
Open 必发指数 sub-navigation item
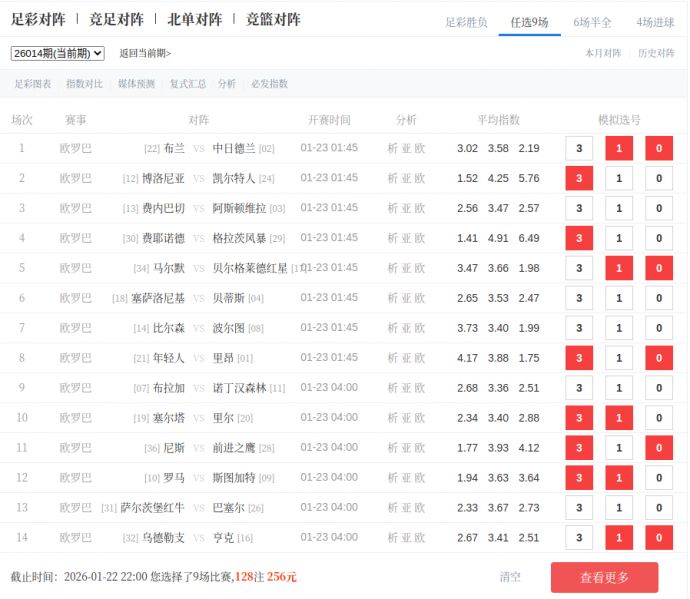coord(269,84)
